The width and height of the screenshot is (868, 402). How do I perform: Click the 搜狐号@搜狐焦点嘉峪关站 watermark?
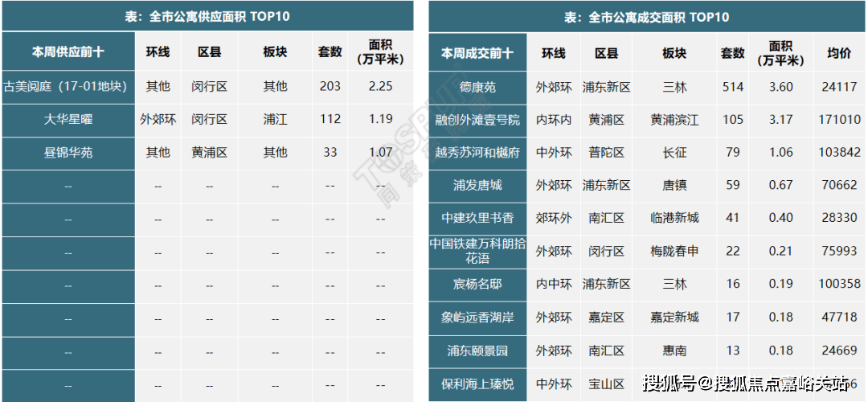(x=747, y=384)
